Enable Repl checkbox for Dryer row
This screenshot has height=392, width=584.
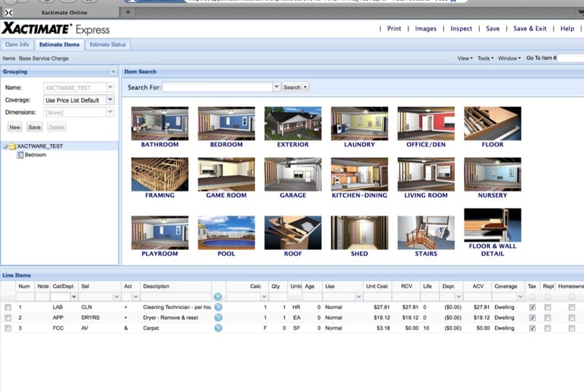click(x=549, y=318)
